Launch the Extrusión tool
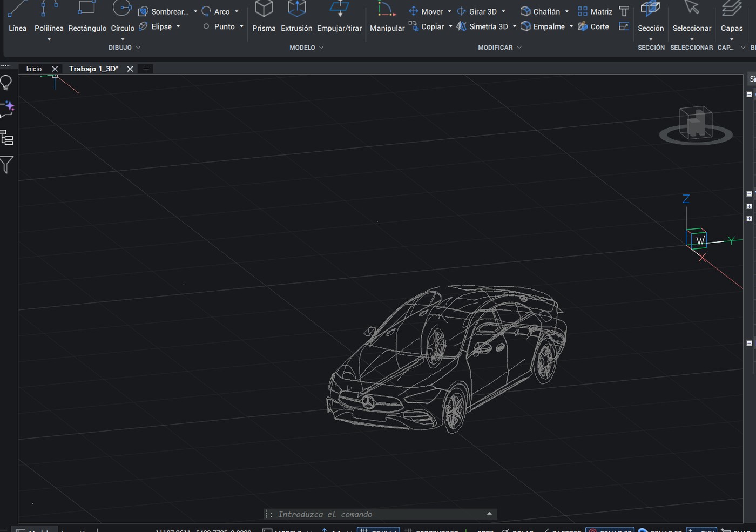 pyautogui.click(x=296, y=16)
